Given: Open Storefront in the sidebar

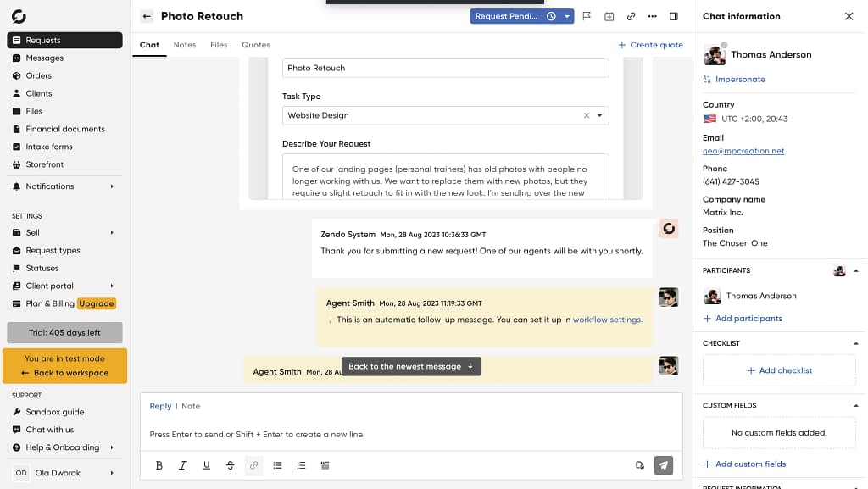Looking at the screenshot, I should [64, 164].
